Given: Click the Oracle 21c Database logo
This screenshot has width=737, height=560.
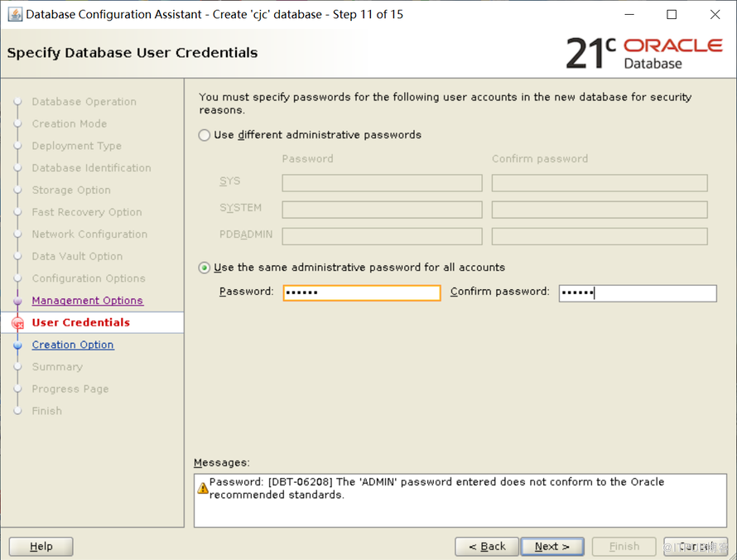Looking at the screenshot, I should (x=644, y=53).
